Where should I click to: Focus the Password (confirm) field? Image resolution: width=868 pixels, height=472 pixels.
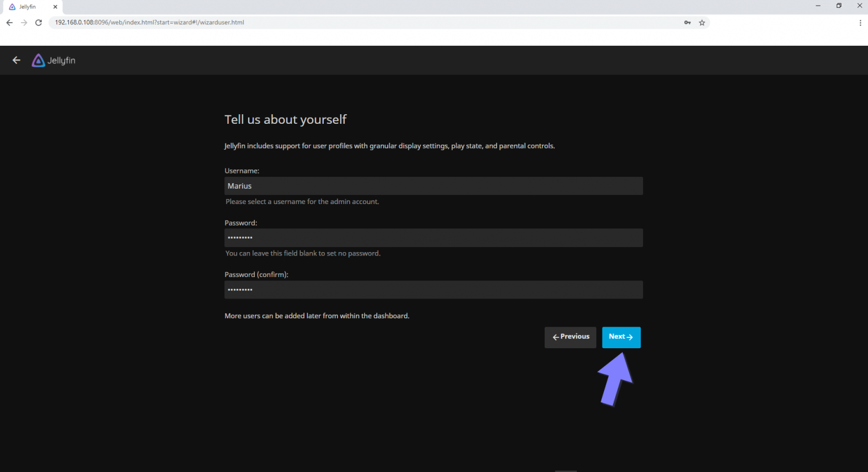(x=433, y=290)
